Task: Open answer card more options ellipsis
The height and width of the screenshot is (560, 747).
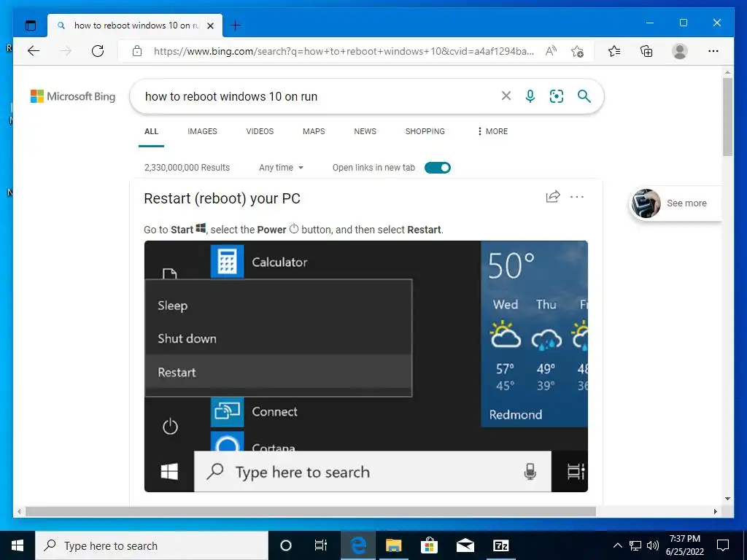Action: (577, 197)
